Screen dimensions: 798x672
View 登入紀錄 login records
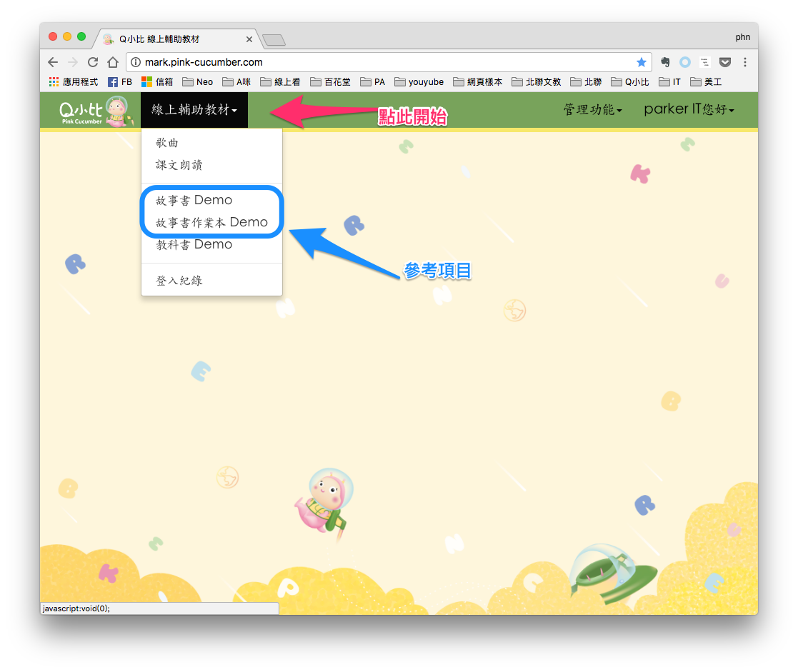[179, 281]
